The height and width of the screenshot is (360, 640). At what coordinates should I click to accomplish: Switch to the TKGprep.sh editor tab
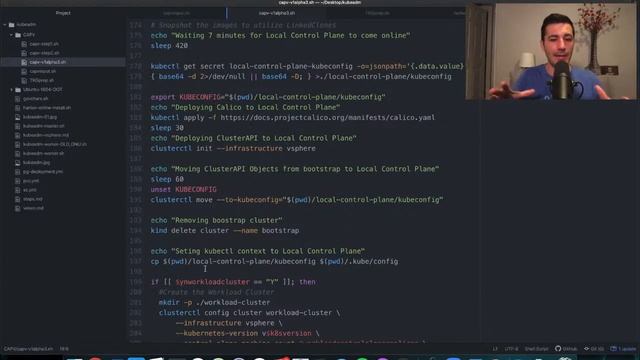pos(377,13)
